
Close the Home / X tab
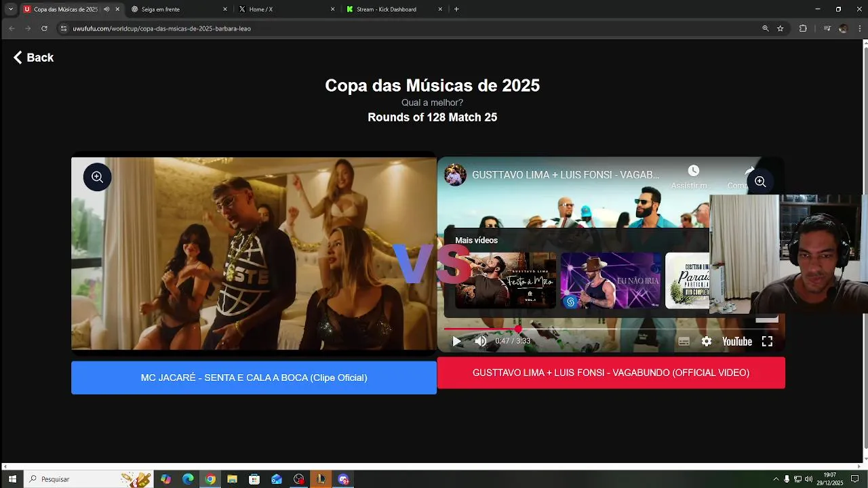(x=332, y=9)
